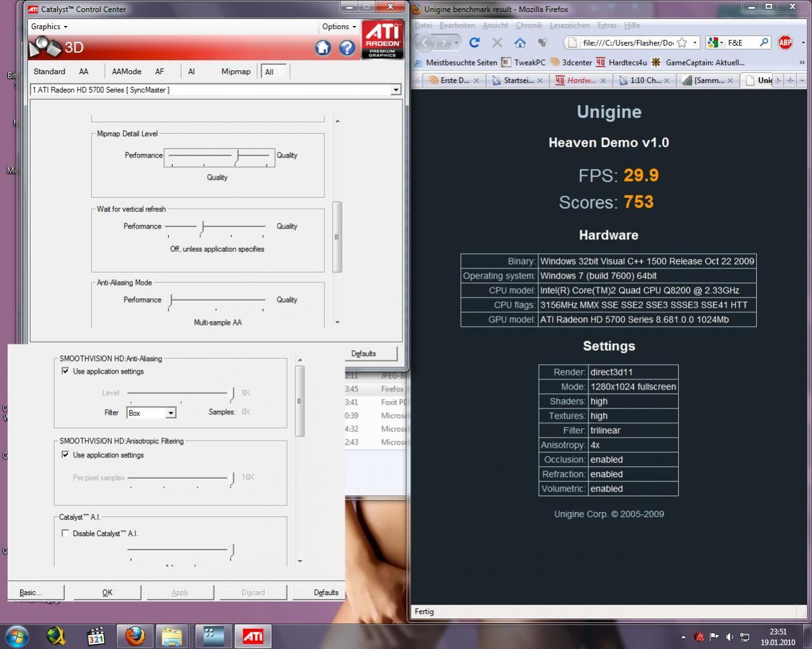The width and height of the screenshot is (812, 649).
Task: Open Adblock Plus ABP icon
Action: click(x=785, y=43)
